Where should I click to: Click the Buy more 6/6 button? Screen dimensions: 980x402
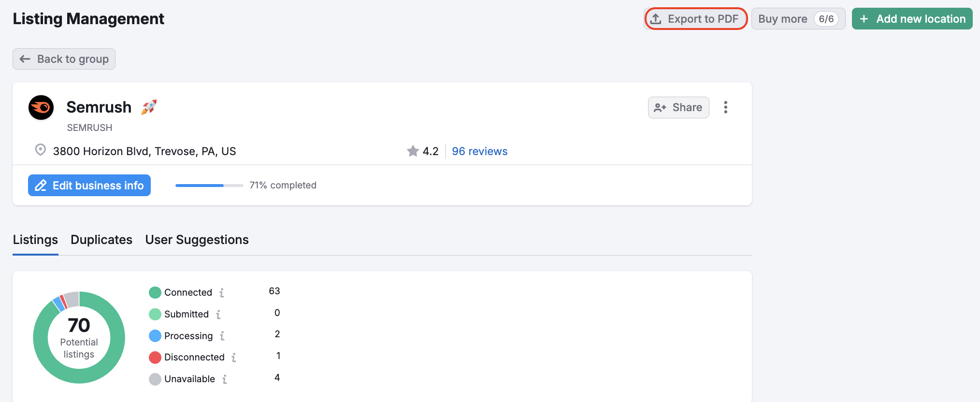pos(798,19)
